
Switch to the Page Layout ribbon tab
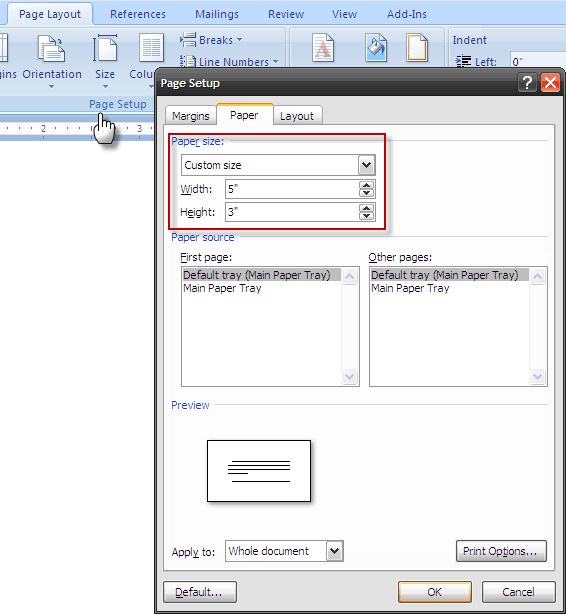coord(50,14)
